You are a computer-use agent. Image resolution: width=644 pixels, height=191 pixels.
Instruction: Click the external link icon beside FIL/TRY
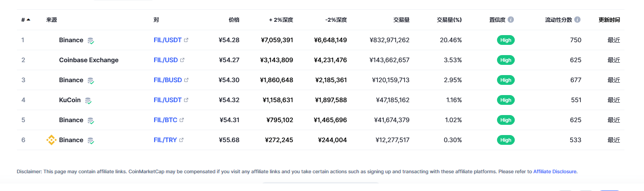pyautogui.click(x=181, y=140)
